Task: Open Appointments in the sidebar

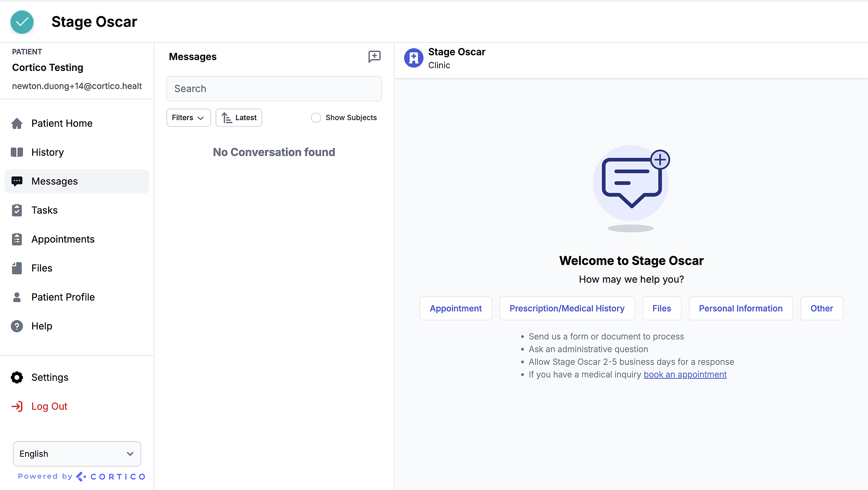Action: pyautogui.click(x=63, y=239)
